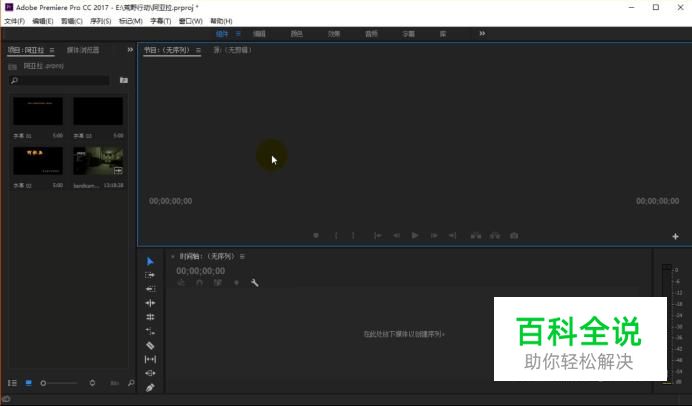
Task: Open the timeline panel menu
Action: (x=241, y=256)
